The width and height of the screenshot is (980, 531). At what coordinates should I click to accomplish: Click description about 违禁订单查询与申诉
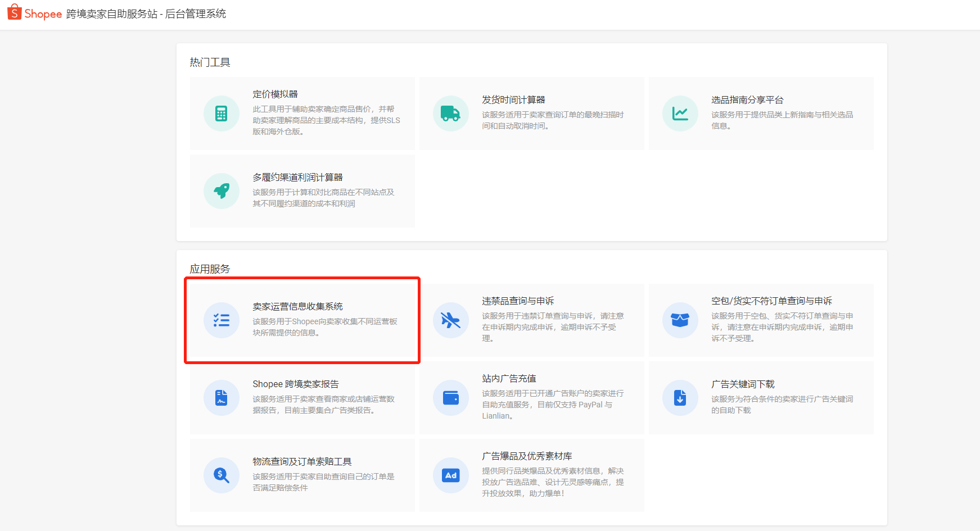tap(553, 327)
